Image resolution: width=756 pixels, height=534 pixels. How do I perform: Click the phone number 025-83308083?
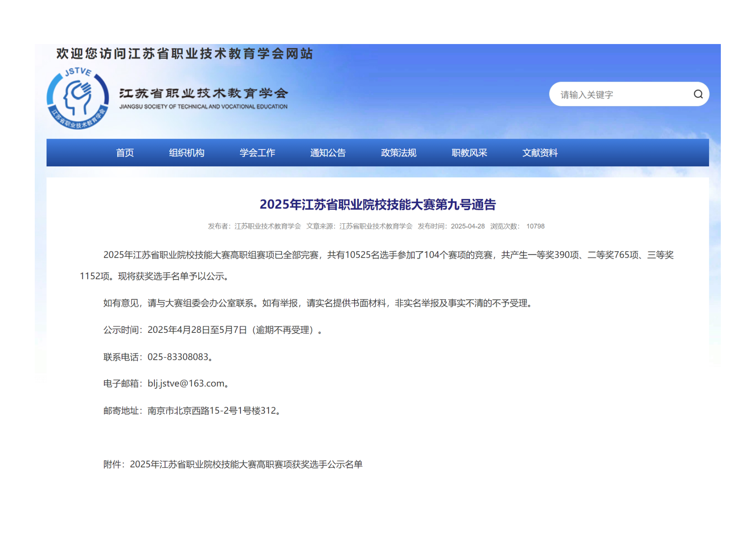[x=178, y=357]
